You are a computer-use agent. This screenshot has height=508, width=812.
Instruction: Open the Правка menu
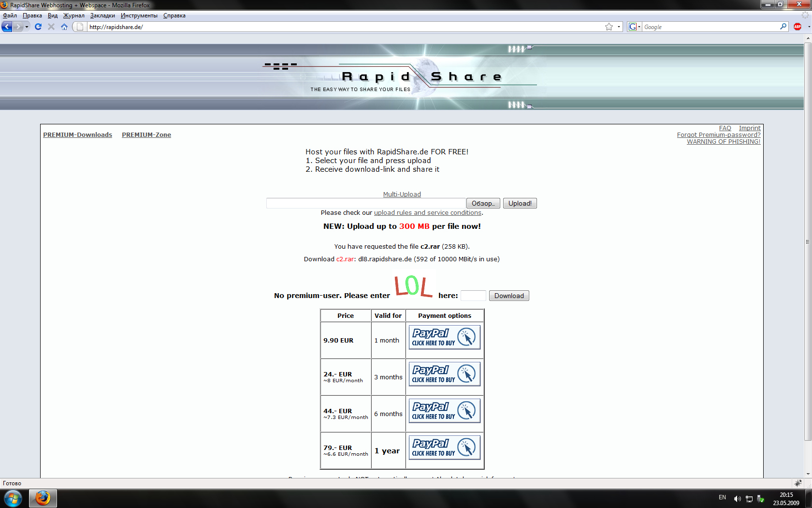click(32, 15)
